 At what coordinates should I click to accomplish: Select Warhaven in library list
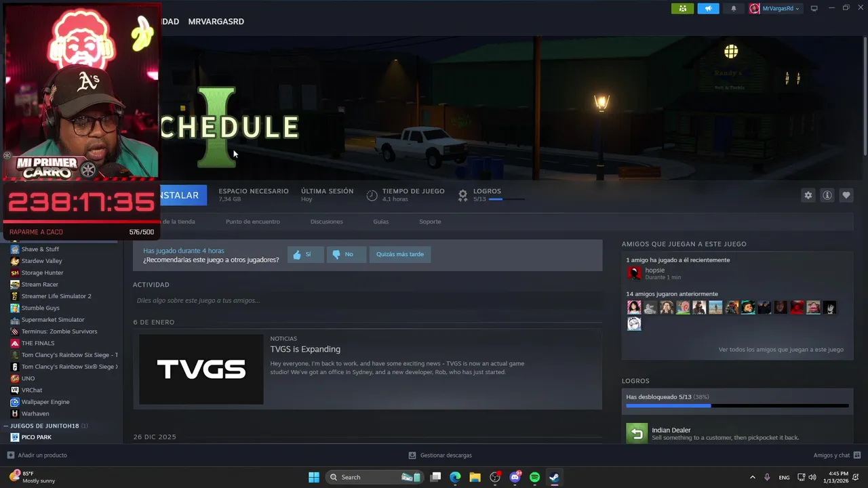coord(35,413)
